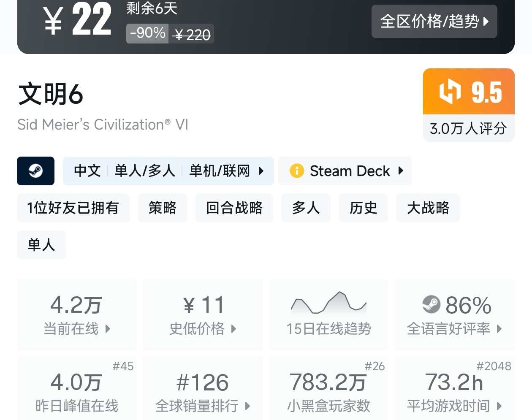Expand the 中文 单人/多人 单机/联网 details
This screenshot has width=532, height=420.
(168, 171)
